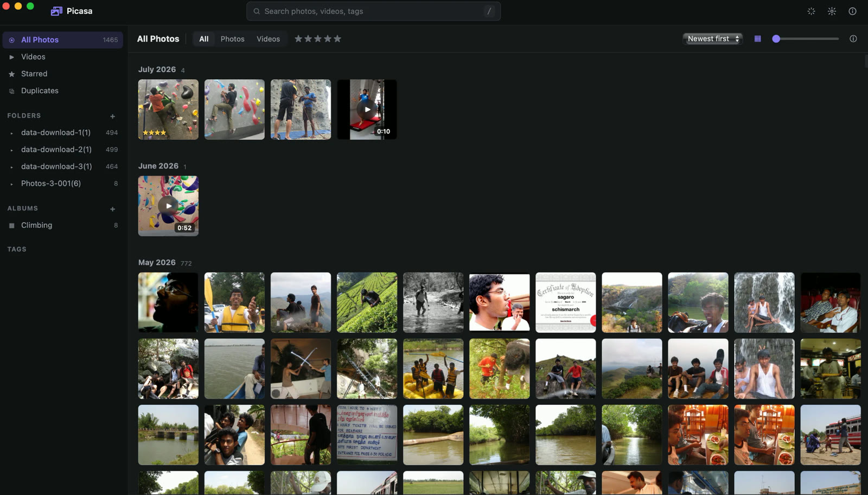Open the photo of two climbers standing by rock wall
This screenshot has height=495, width=868.
coord(301,110)
